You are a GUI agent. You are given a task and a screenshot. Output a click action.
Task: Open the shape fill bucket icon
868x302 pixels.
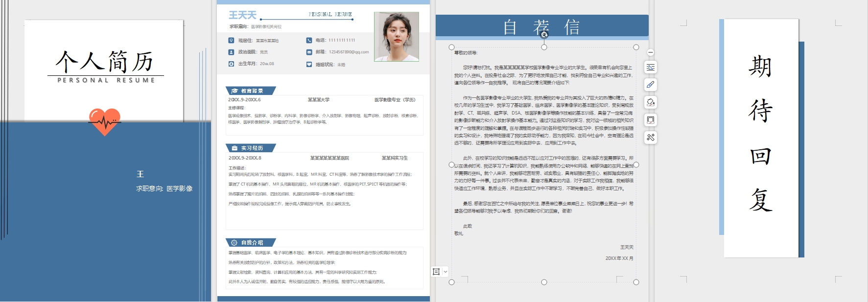coord(651,102)
